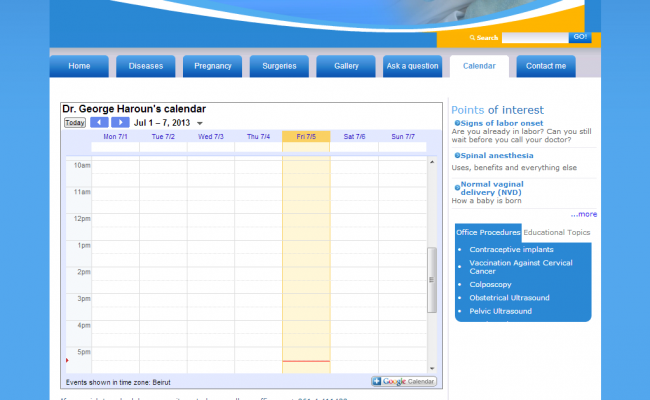Select the Office Procedures tab
Viewport: 650px width, 400px height.
(x=488, y=232)
